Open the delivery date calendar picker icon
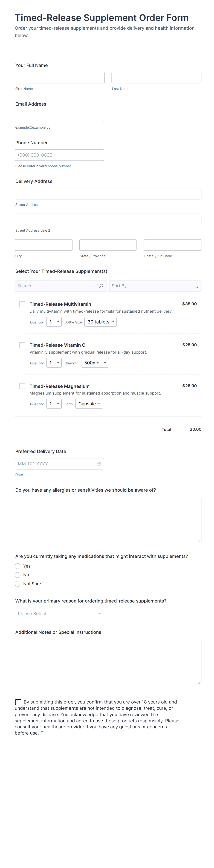214x868 pixels. (98, 464)
